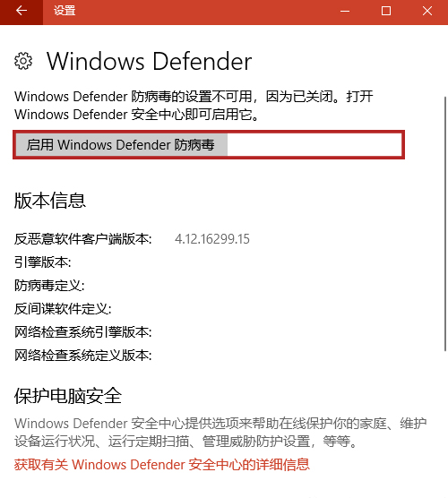448x498 pixels.
Task: Go back using the arrow in title bar
Action: pyautogui.click(x=22, y=11)
